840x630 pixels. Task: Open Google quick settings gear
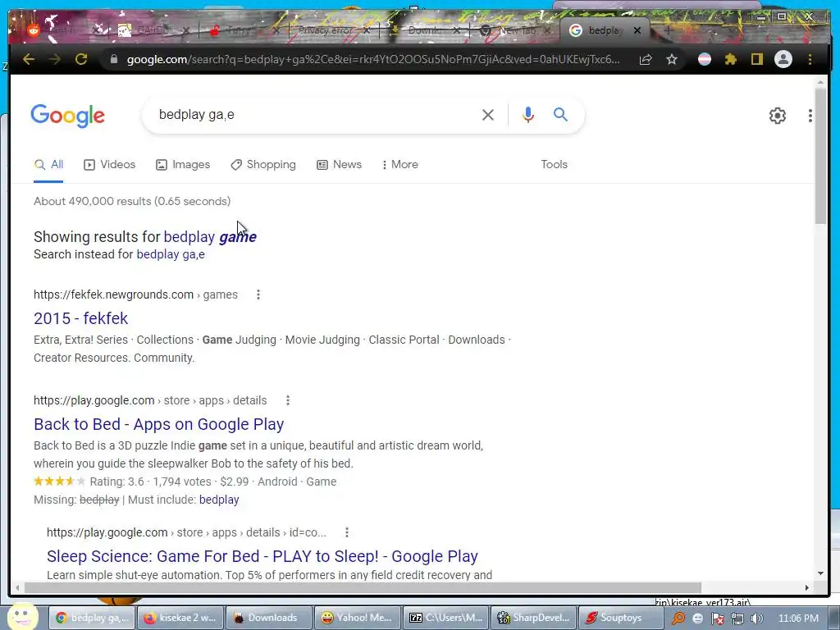pos(778,116)
